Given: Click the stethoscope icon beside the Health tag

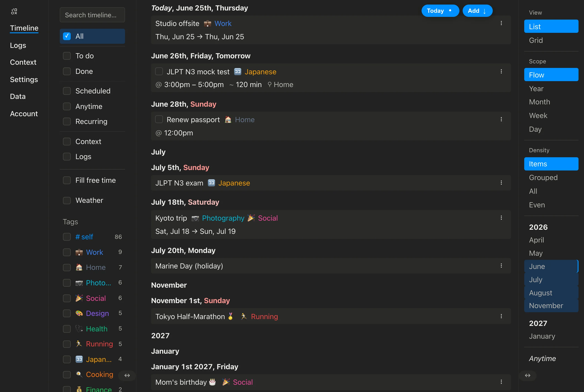Looking at the screenshot, I should 79,328.
